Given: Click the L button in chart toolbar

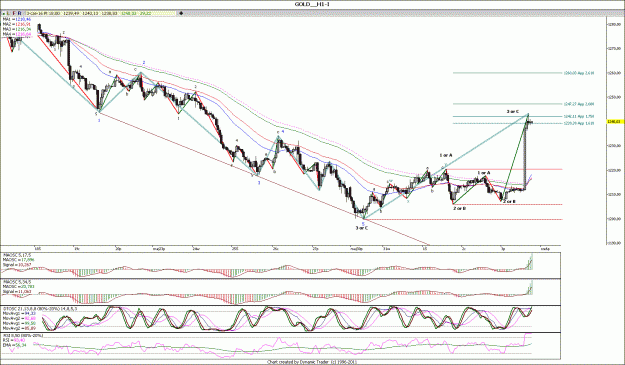Looking at the screenshot, I should (x=8, y=13).
